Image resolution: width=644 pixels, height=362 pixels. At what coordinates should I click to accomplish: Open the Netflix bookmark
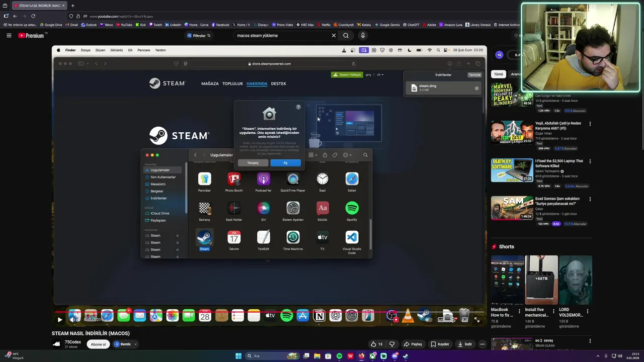[324, 25]
